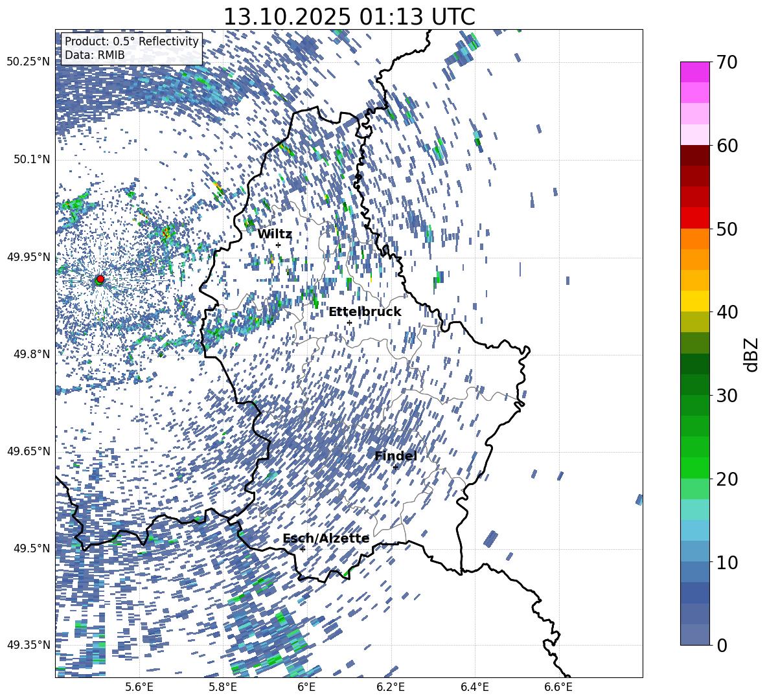The image size is (767, 700).
Task: Click the 50.25°N latitude label
Action: 29,62
